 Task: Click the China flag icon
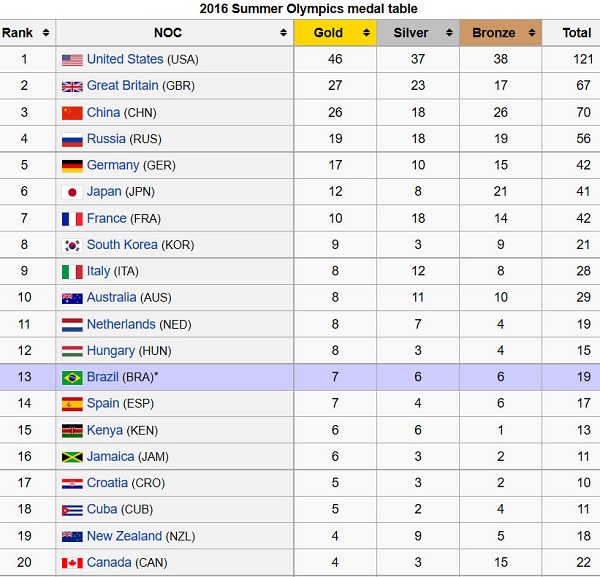72,113
